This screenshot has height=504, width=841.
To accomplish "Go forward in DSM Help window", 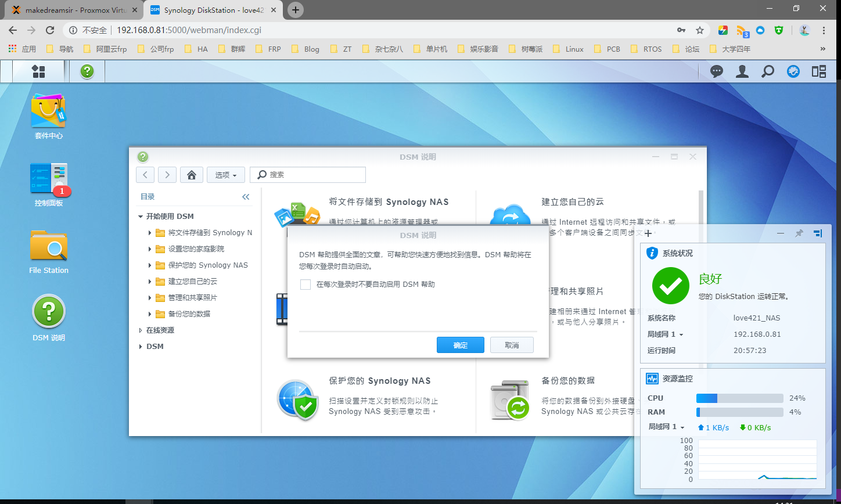I will 167,175.
